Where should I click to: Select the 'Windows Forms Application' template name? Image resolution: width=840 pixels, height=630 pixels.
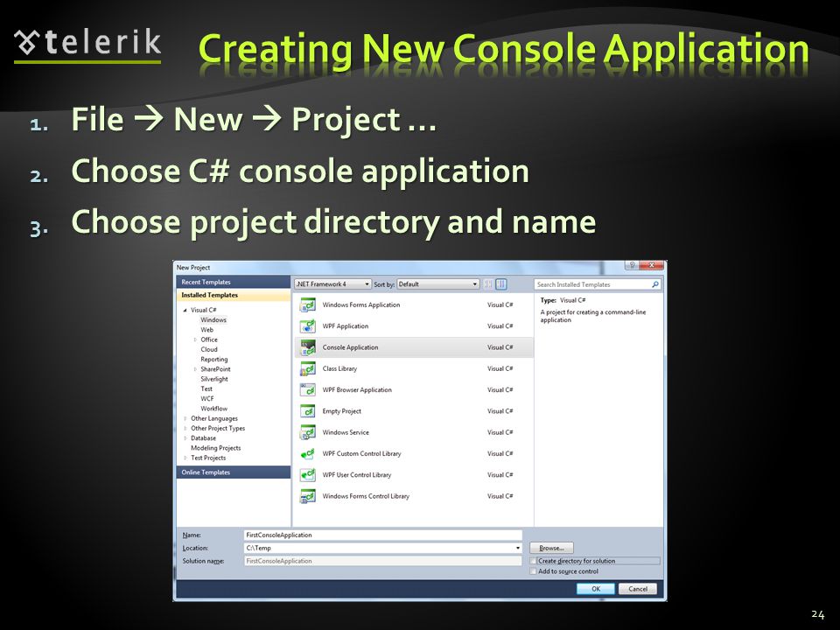click(361, 304)
